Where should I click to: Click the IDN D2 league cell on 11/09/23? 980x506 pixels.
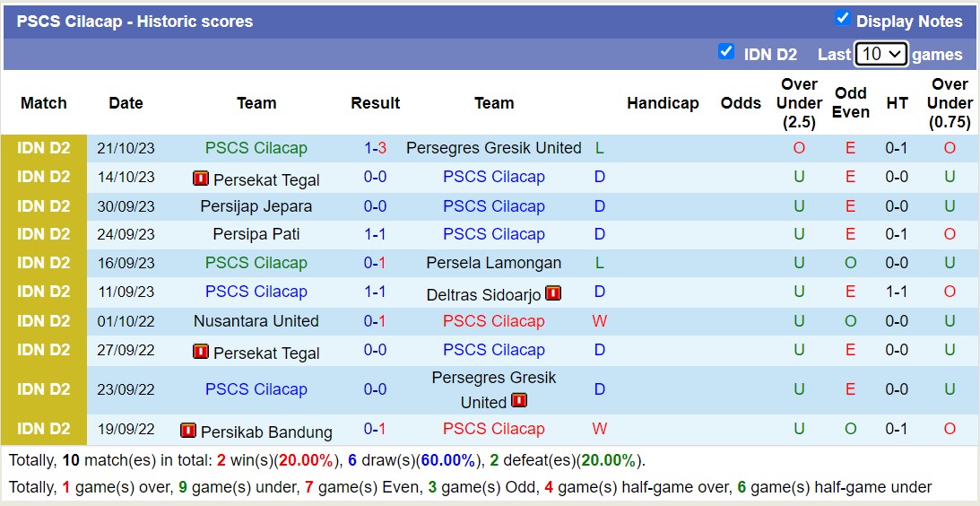point(44,292)
